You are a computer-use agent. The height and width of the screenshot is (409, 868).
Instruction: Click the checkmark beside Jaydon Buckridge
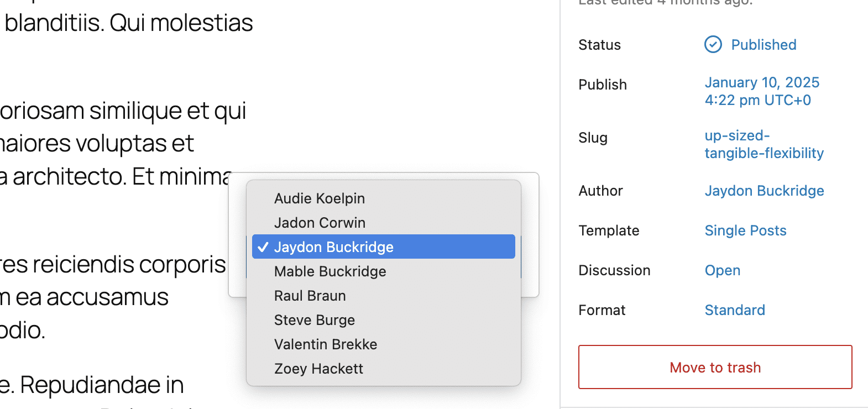(x=263, y=247)
